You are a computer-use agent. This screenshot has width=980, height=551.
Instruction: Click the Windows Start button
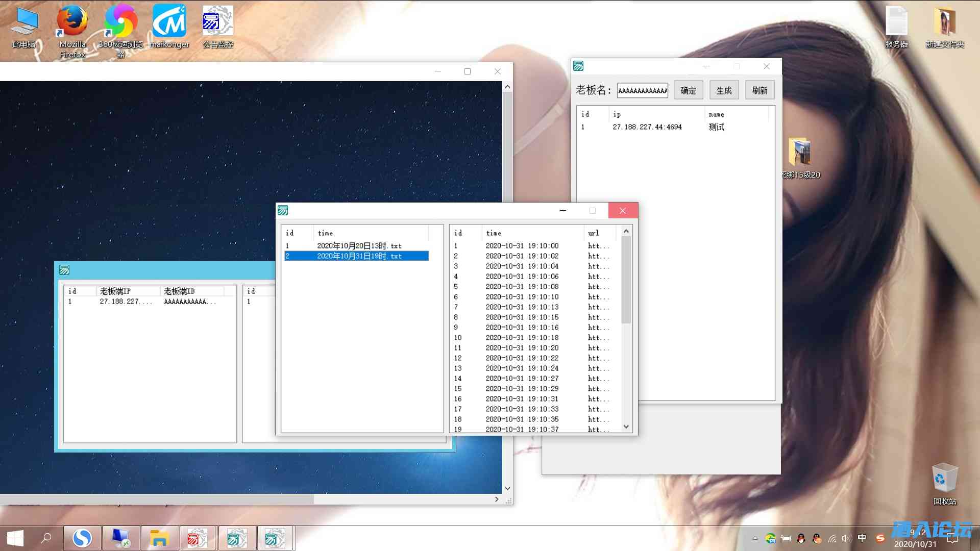point(15,538)
